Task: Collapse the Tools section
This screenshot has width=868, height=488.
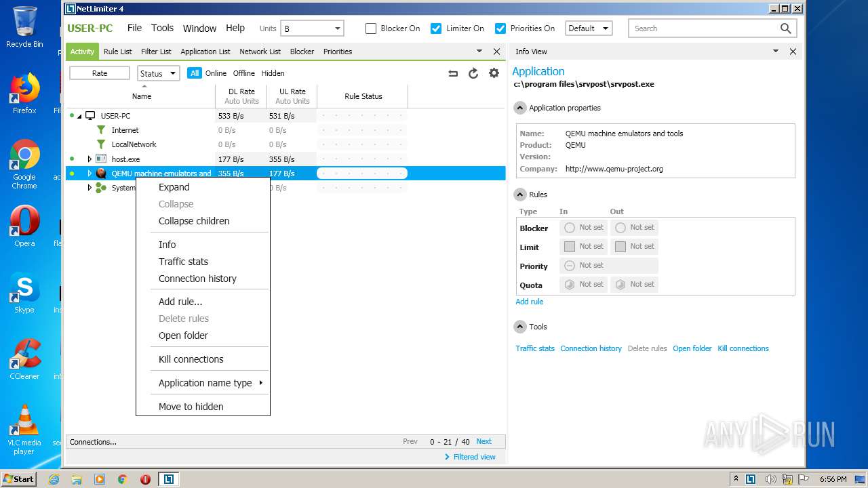Action: pos(520,327)
